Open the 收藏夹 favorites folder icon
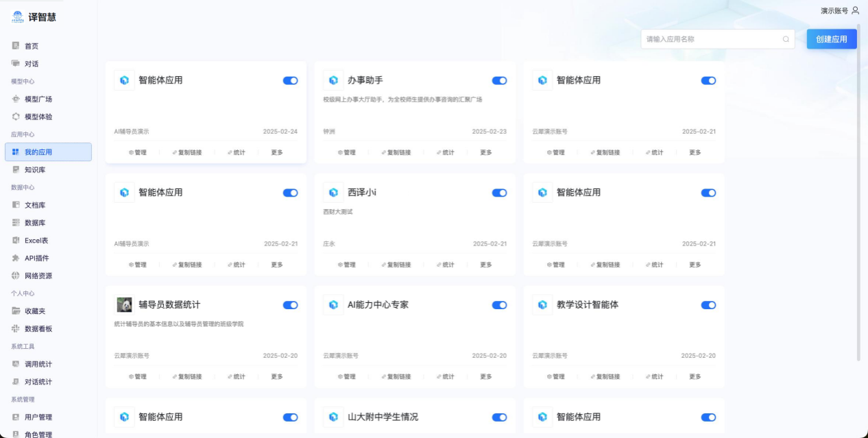 pyautogui.click(x=16, y=311)
